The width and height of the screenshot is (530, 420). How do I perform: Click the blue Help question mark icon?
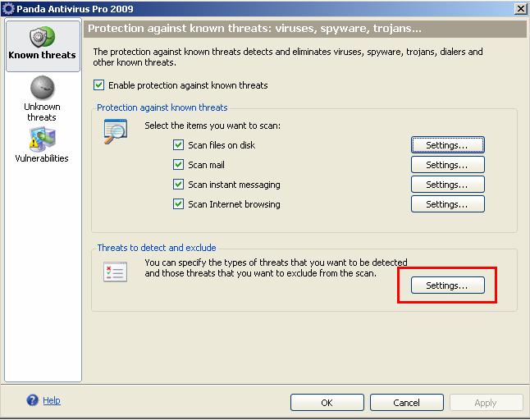(x=32, y=401)
